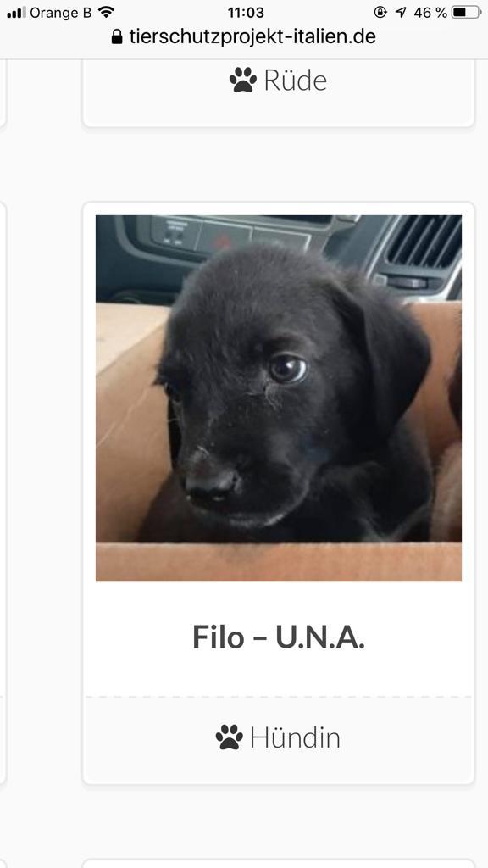Viewport: 488px width, 868px height.
Task: Tap the cellular signal bars icon
Action: click(16, 12)
